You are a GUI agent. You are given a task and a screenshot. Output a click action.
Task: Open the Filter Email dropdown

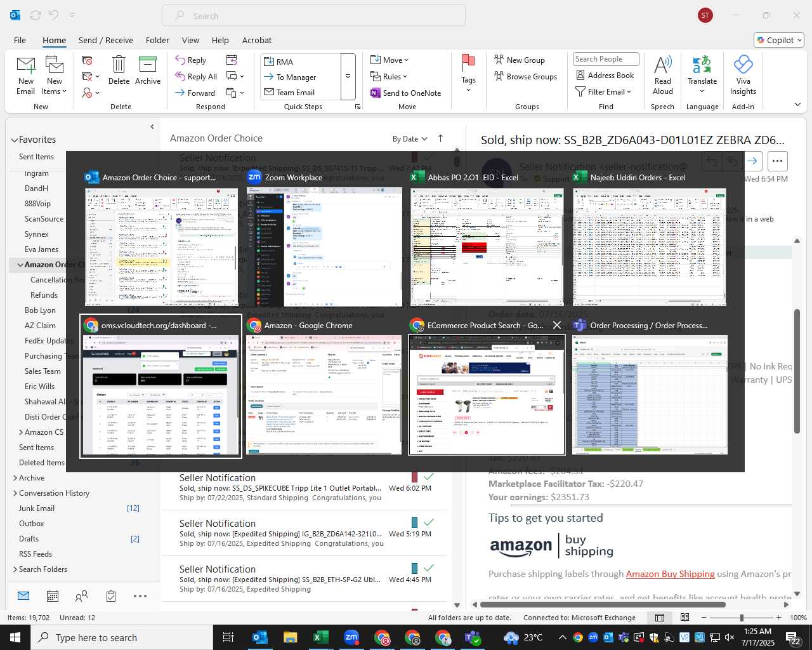point(603,91)
